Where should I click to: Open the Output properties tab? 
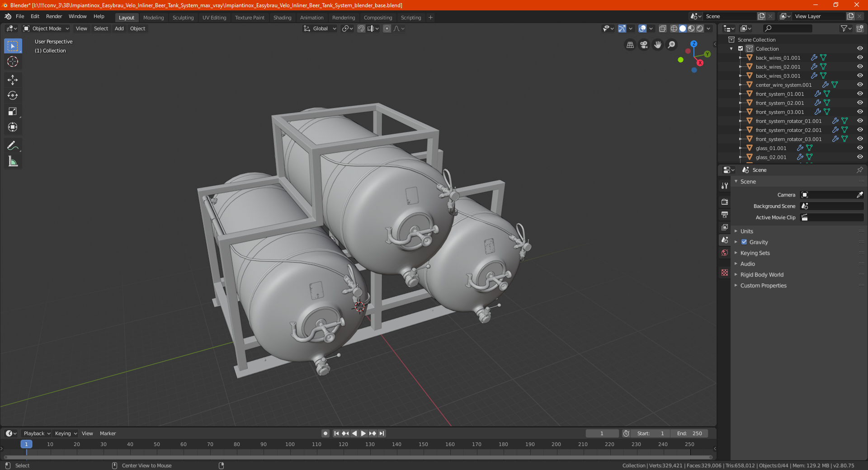pos(725,214)
